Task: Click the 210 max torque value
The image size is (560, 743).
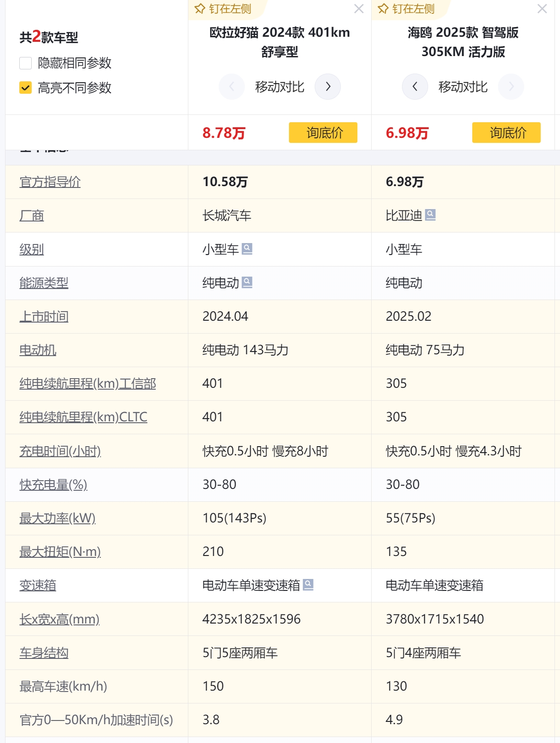Action: pyautogui.click(x=213, y=552)
